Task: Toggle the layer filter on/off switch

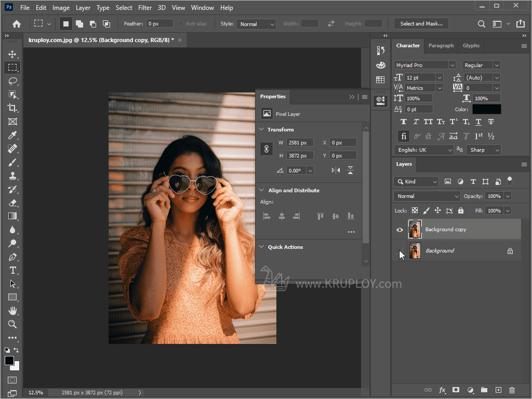Action: pyautogui.click(x=510, y=181)
